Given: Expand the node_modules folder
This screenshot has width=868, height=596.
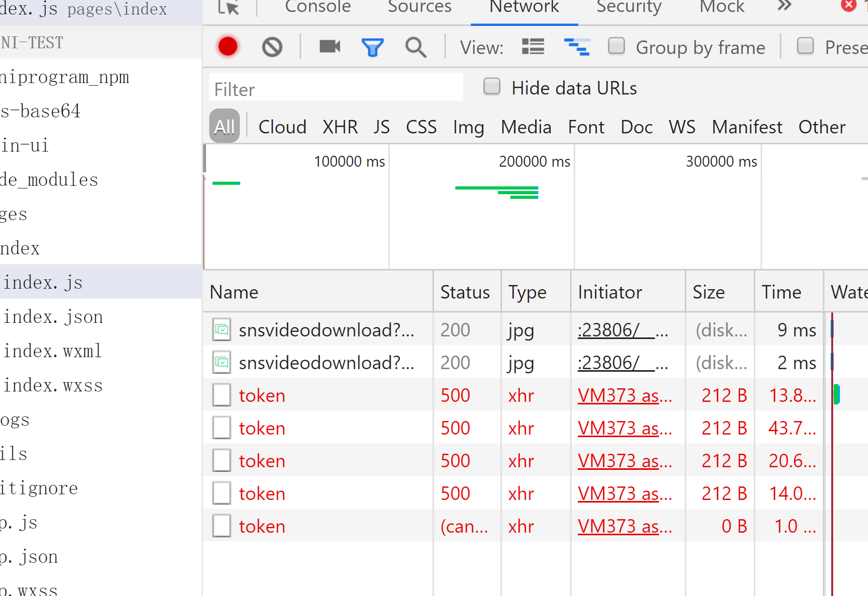Looking at the screenshot, I should point(49,180).
